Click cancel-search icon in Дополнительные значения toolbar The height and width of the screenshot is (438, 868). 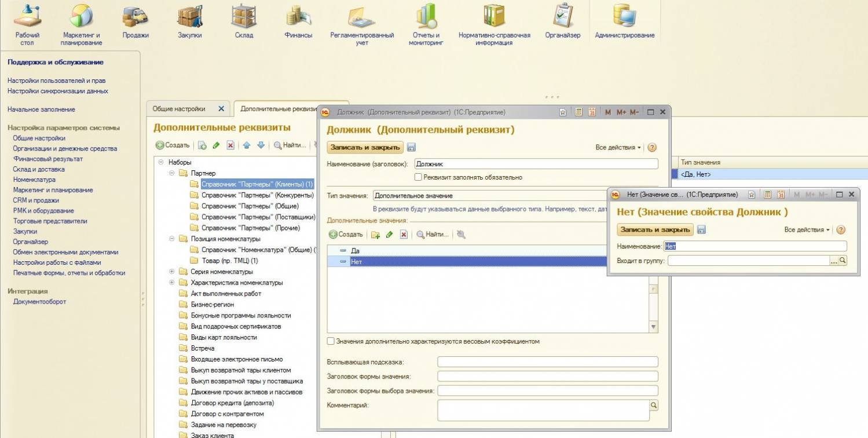click(461, 235)
